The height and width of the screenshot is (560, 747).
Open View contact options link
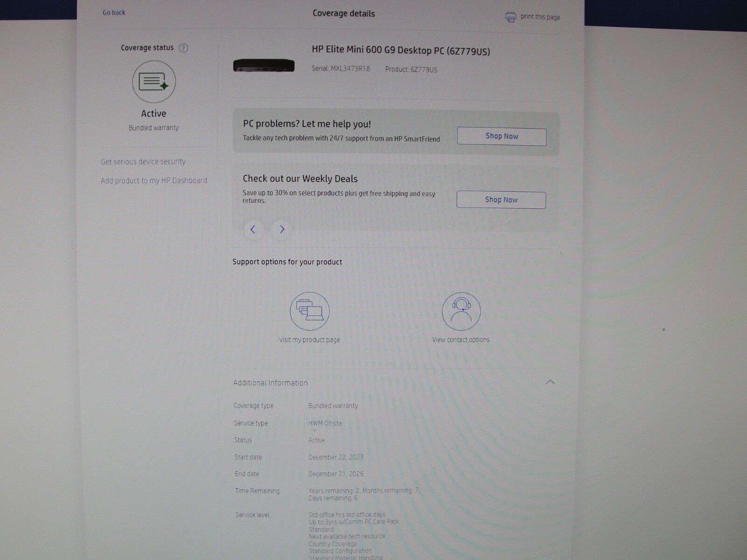[x=461, y=340]
